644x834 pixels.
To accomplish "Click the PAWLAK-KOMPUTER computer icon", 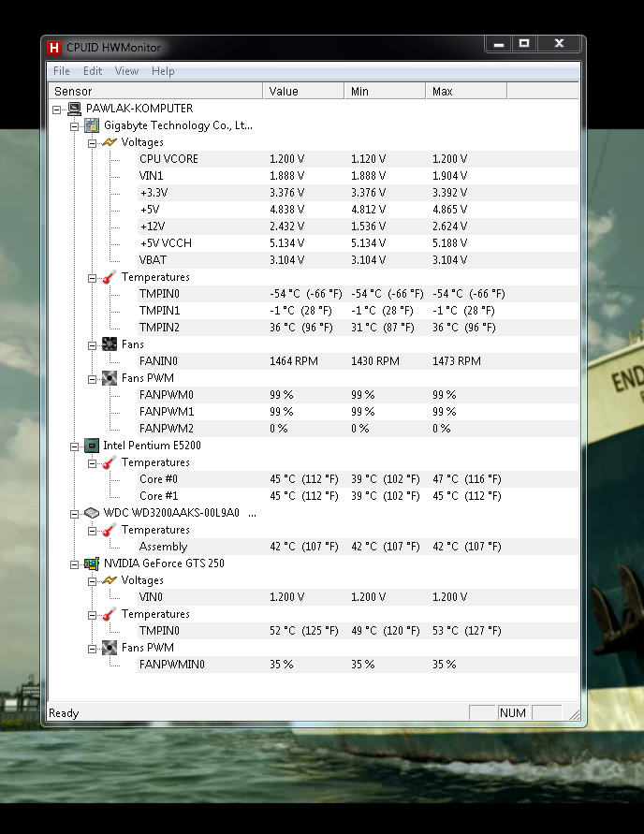I will point(75,109).
